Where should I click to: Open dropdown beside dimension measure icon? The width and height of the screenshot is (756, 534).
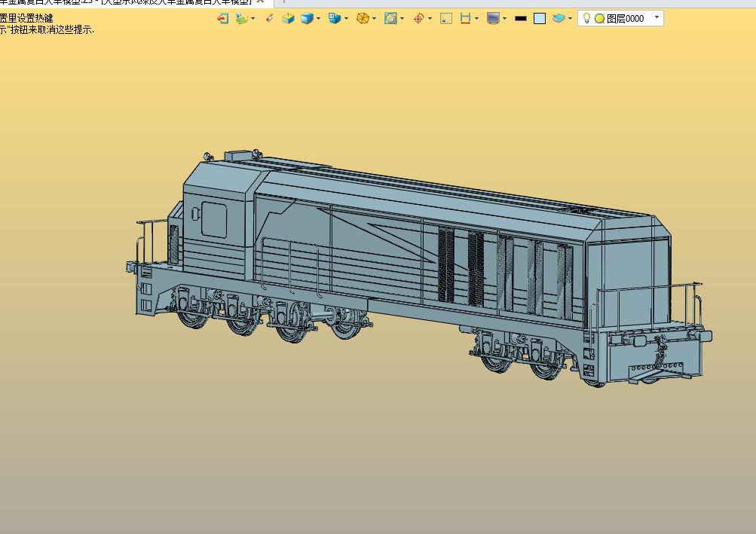(477, 19)
